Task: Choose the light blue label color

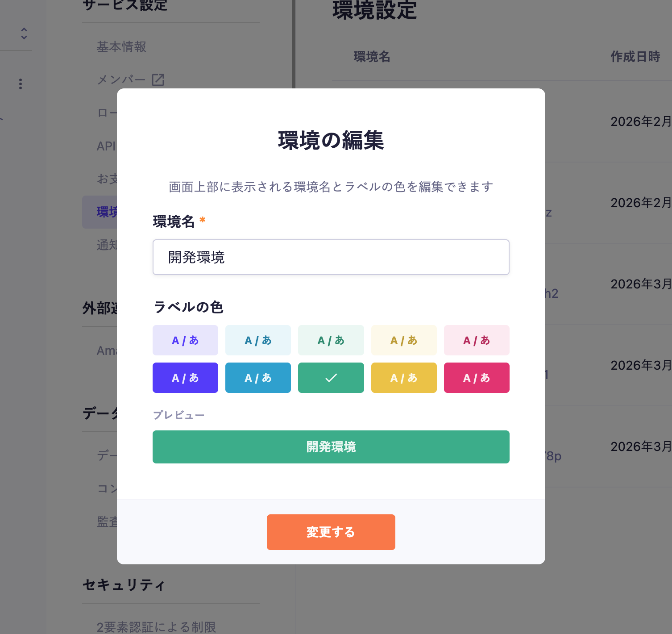Action: (258, 340)
